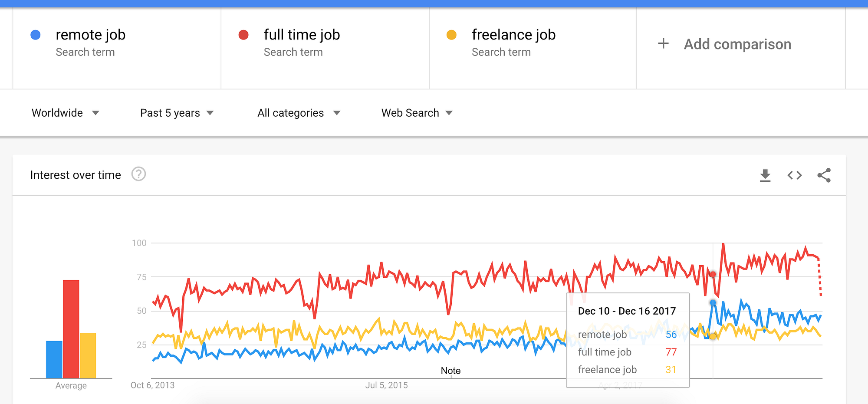Click the Note marker on the timeline
The image size is (868, 404).
tap(450, 371)
